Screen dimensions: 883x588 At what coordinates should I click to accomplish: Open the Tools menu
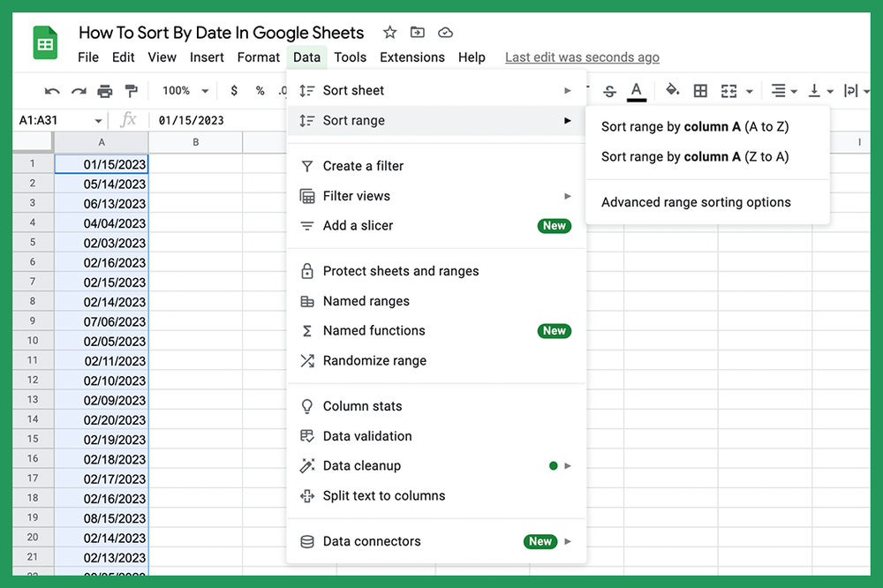pyautogui.click(x=351, y=57)
